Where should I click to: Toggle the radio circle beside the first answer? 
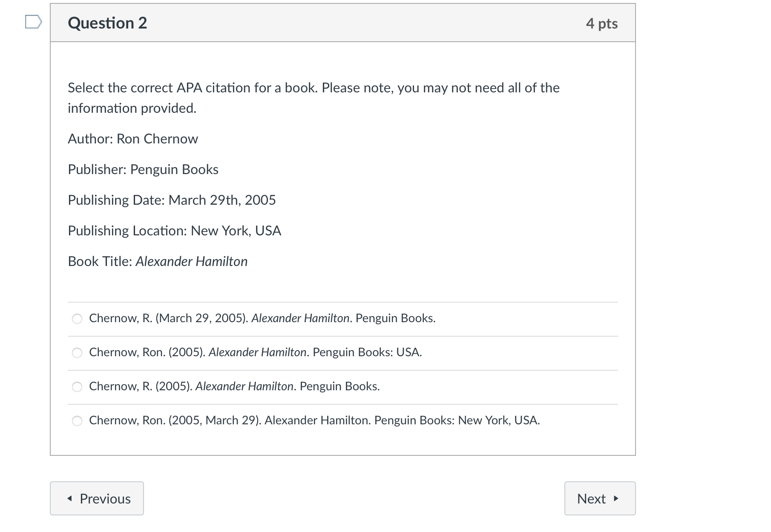tap(77, 318)
